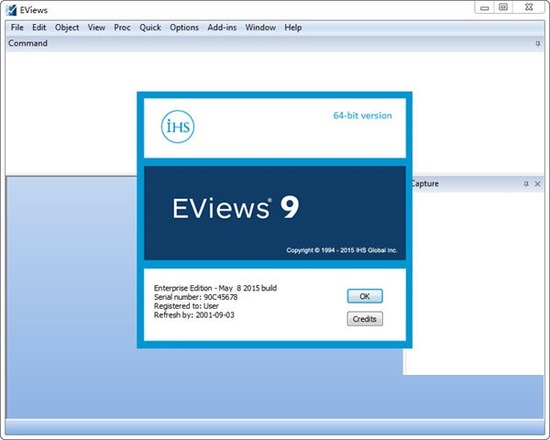
Task: Minimize the EViews window
Action: tap(484, 8)
